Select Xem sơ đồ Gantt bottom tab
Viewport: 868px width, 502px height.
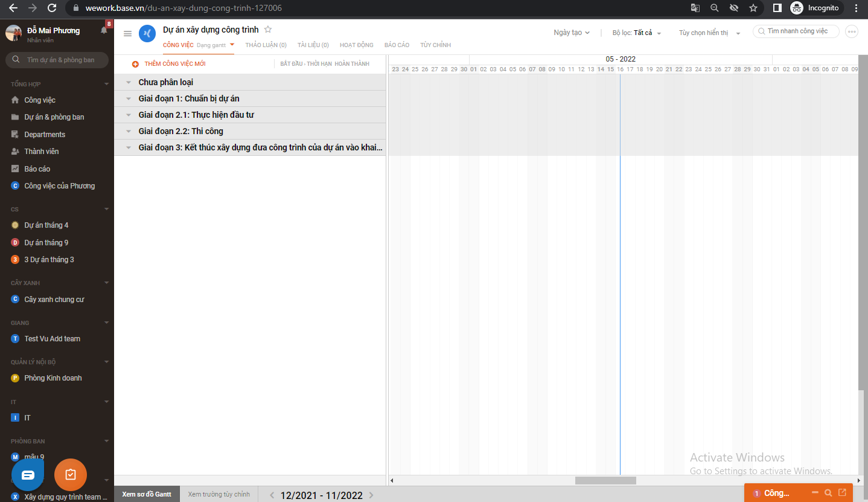click(x=147, y=494)
